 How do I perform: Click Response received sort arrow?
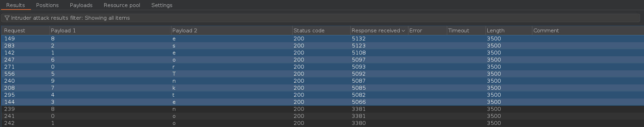pyautogui.click(x=403, y=31)
